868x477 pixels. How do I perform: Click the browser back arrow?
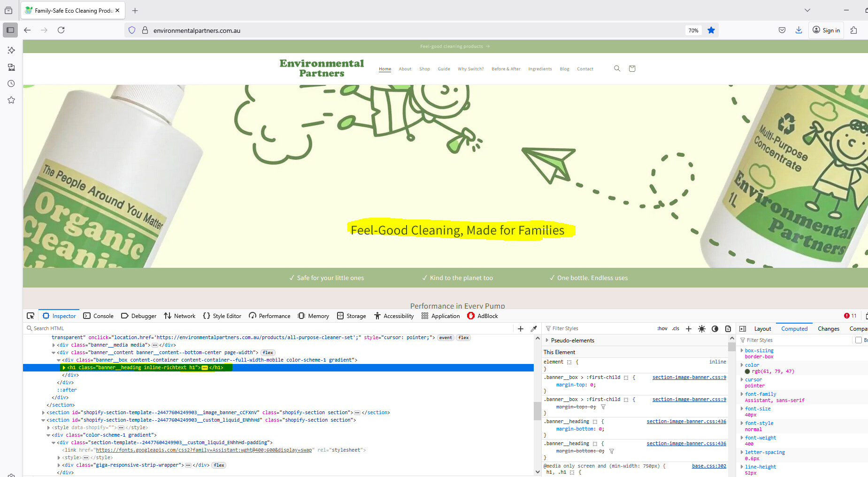tap(27, 30)
